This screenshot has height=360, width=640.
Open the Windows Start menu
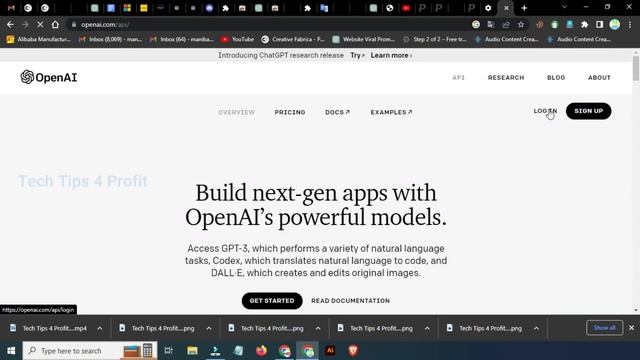11,351
